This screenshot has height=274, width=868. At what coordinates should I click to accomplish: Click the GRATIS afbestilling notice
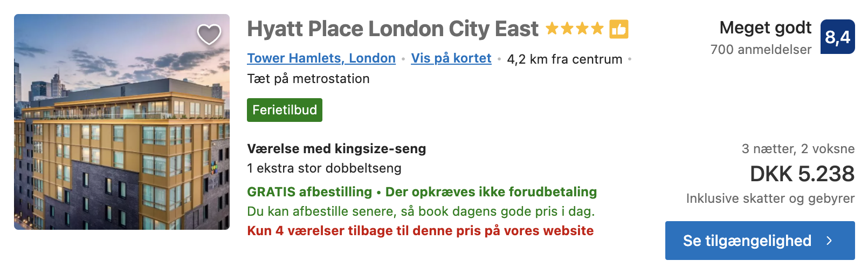click(x=309, y=192)
